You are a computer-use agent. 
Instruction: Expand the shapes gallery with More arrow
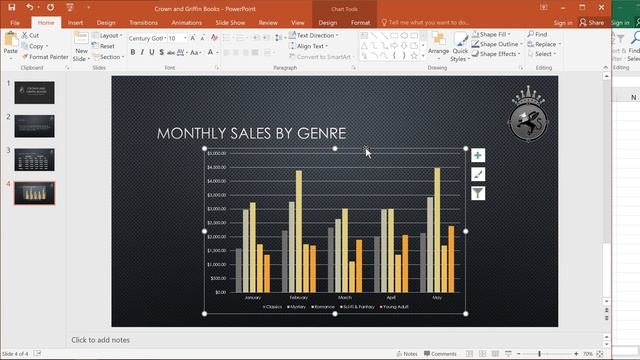click(x=423, y=56)
